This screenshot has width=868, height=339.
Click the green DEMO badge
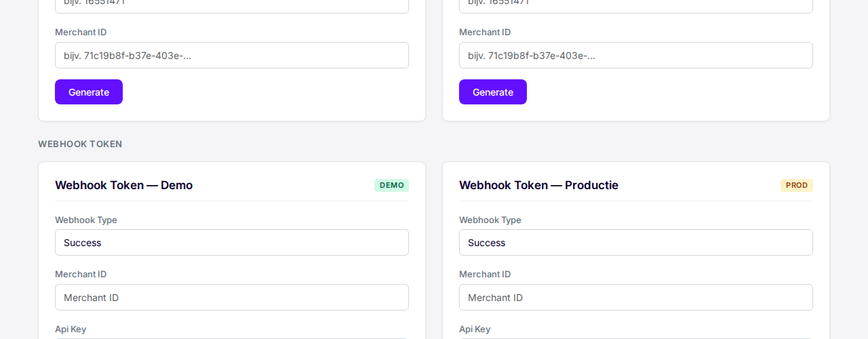(391, 185)
